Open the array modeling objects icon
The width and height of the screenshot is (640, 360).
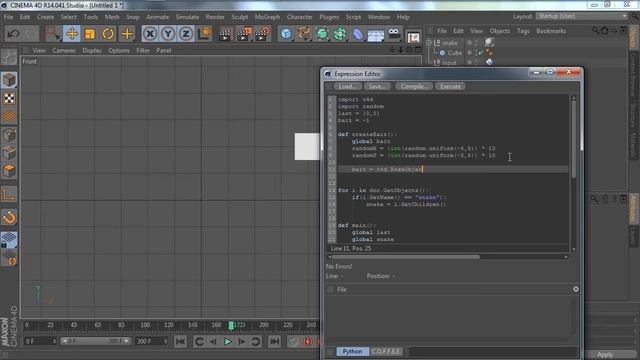pos(340,34)
